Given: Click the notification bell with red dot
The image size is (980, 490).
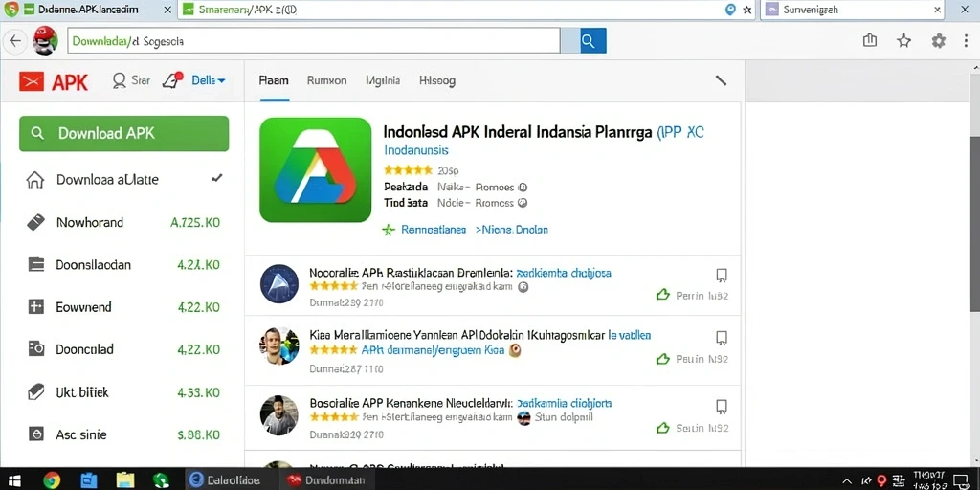Looking at the screenshot, I should coord(172,80).
